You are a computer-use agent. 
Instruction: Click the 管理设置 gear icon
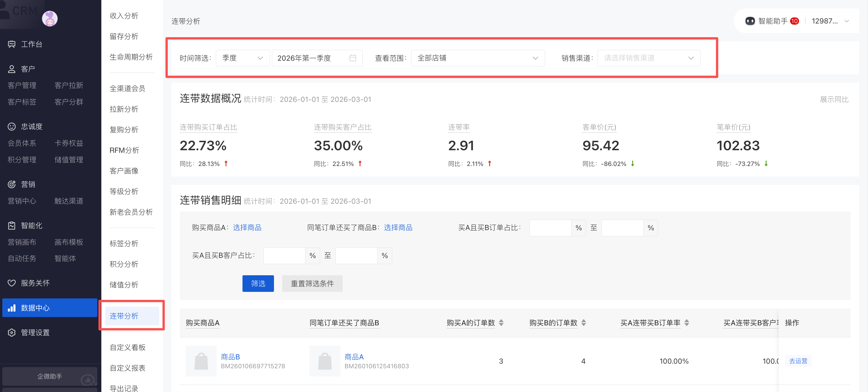coord(12,332)
